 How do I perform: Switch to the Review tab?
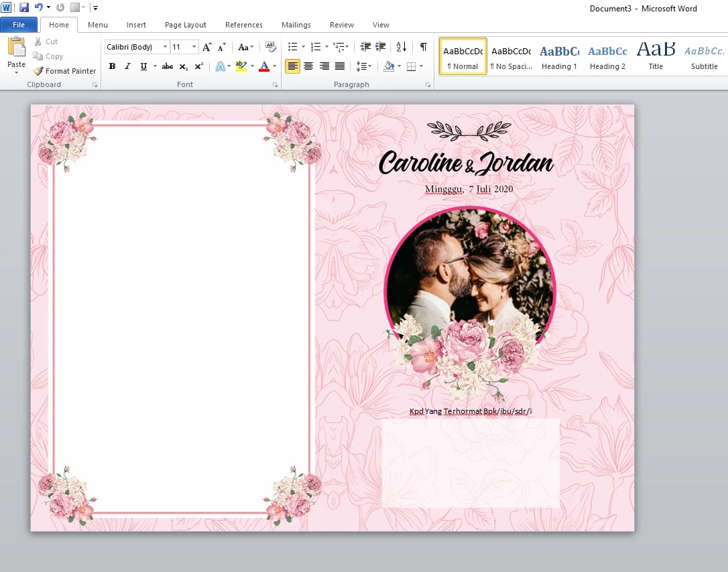tap(342, 25)
